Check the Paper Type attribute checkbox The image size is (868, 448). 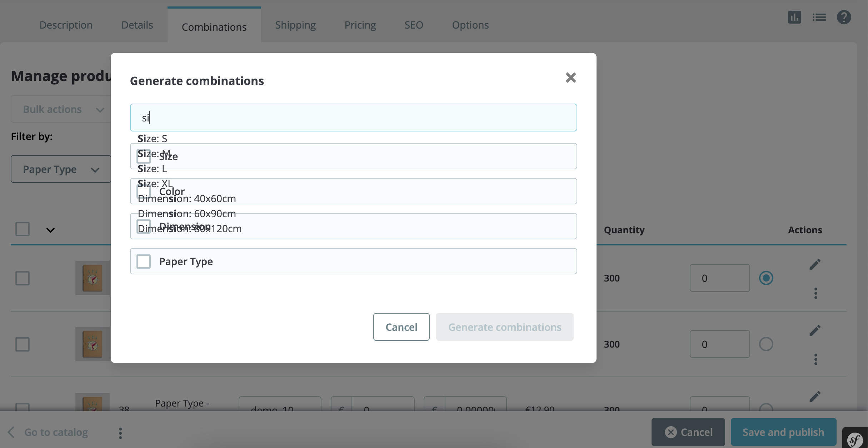(x=144, y=261)
